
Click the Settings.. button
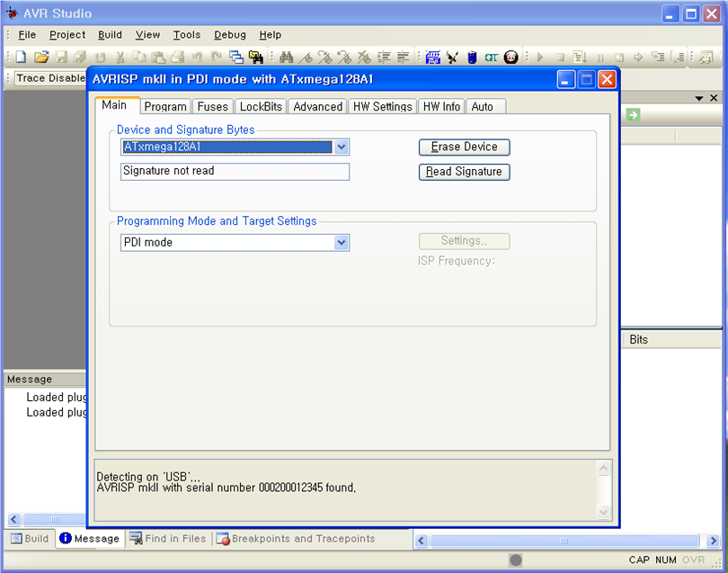pos(465,241)
